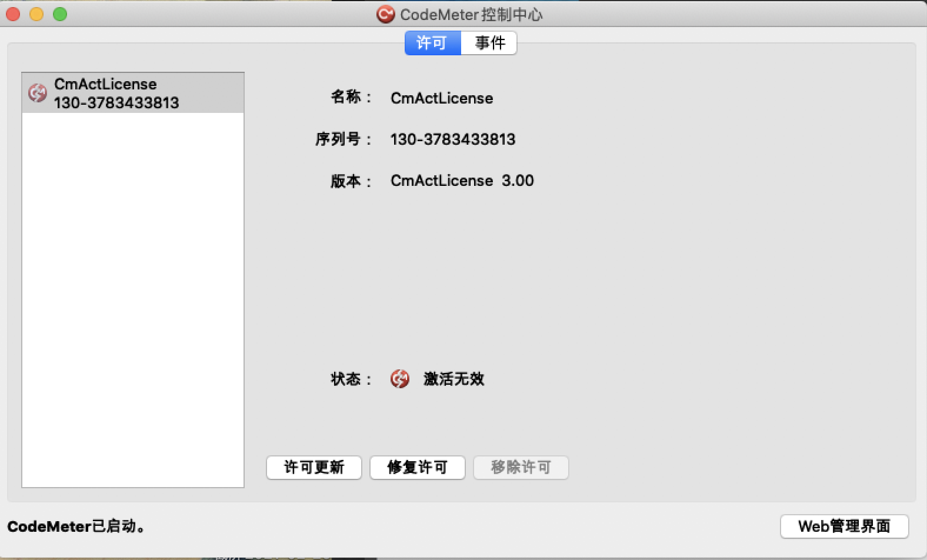Click the 许可更新 button

pyautogui.click(x=314, y=468)
